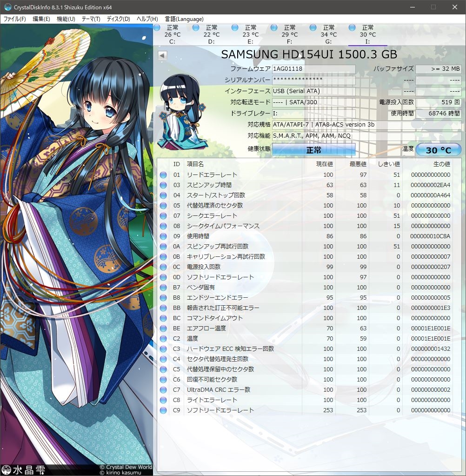This screenshot has width=466, height=476.
Task: Open the テーマ(T) menu
Action: (x=91, y=19)
